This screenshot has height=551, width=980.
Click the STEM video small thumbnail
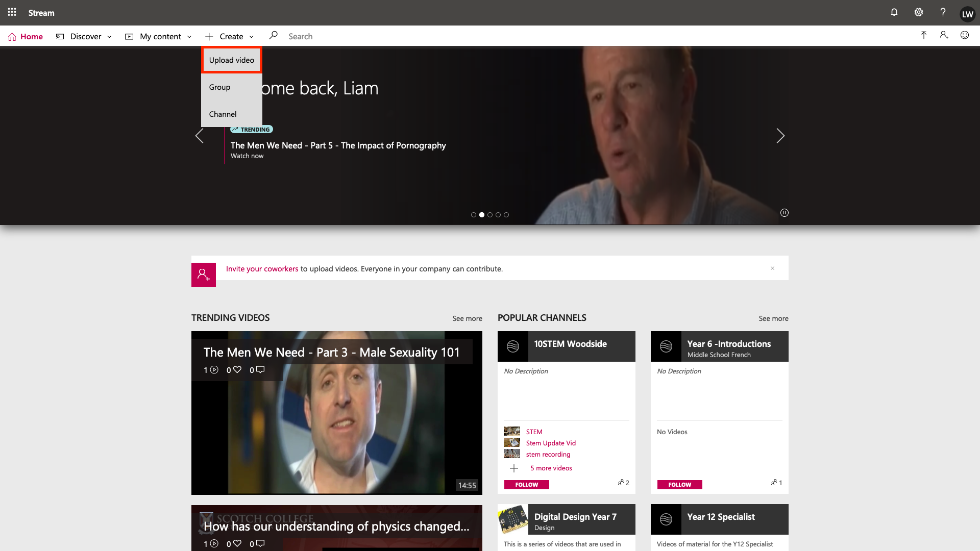click(512, 431)
